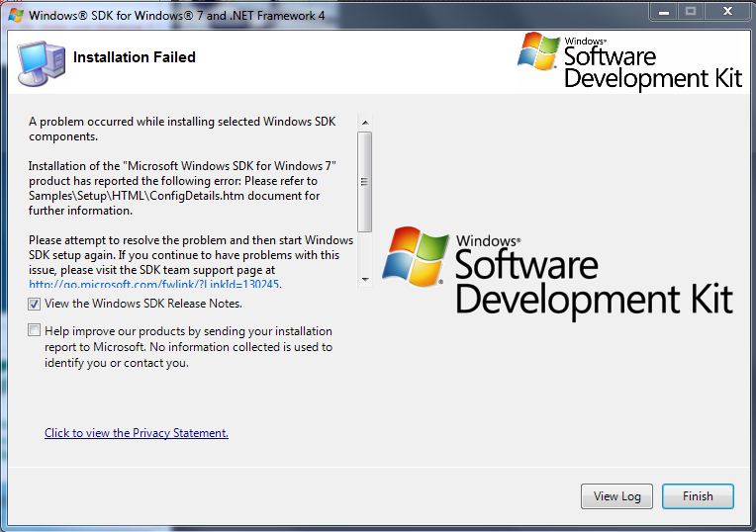Click the Installation Failed heading
The height and width of the screenshot is (532, 756).
pos(134,57)
